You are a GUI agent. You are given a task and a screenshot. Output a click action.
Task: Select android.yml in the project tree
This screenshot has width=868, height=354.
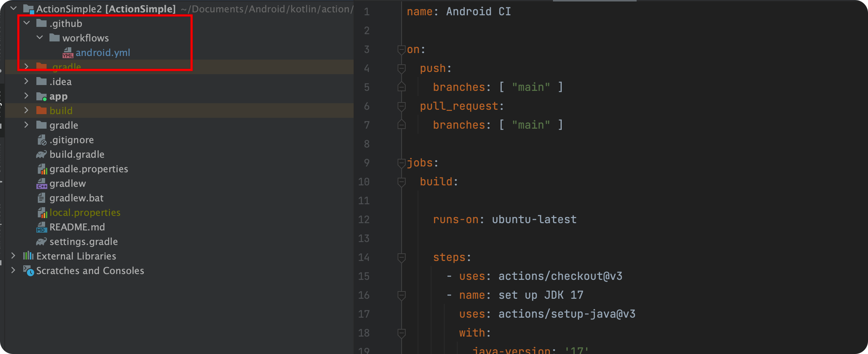(x=103, y=53)
